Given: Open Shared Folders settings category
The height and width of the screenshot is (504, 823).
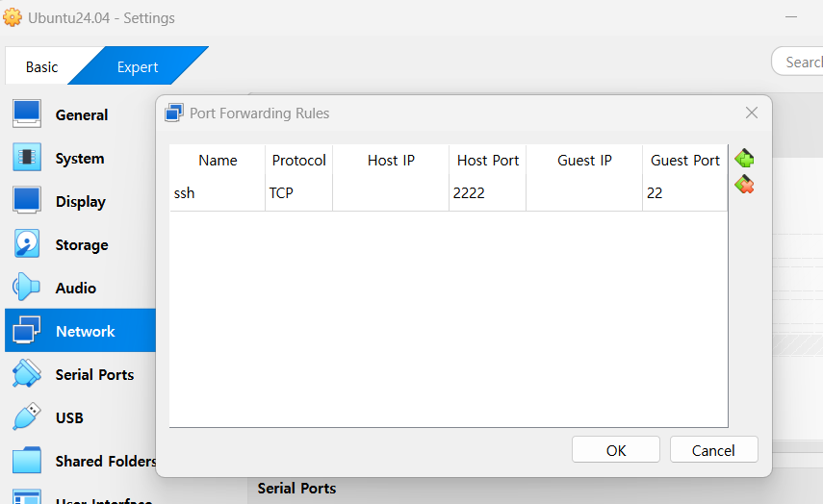Looking at the screenshot, I should tap(80, 461).
